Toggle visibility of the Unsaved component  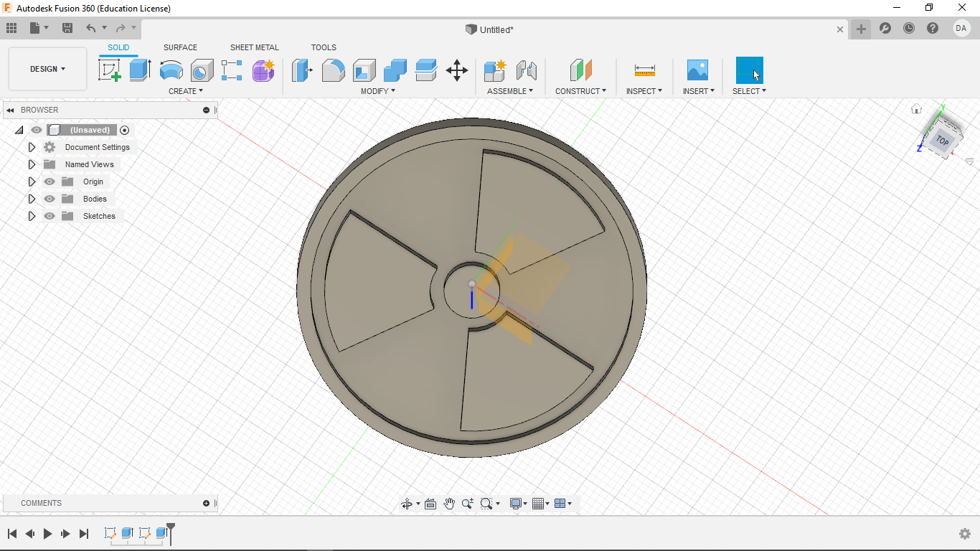37,130
